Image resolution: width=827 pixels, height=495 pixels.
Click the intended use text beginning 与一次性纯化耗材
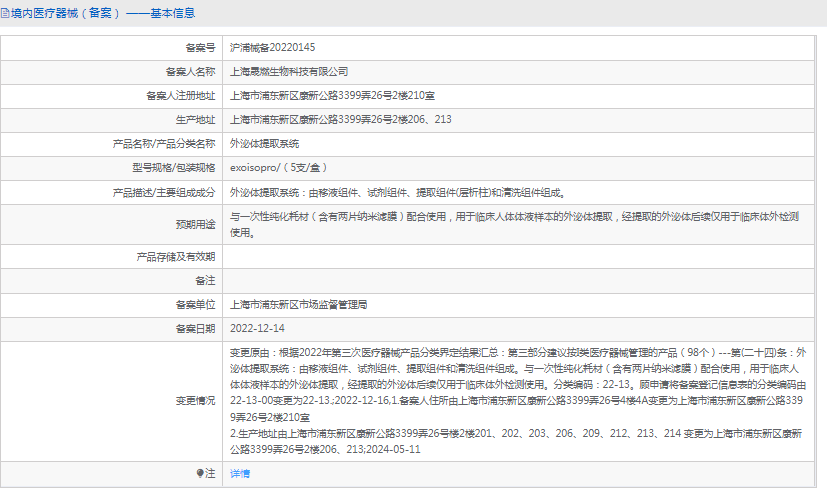pos(515,224)
